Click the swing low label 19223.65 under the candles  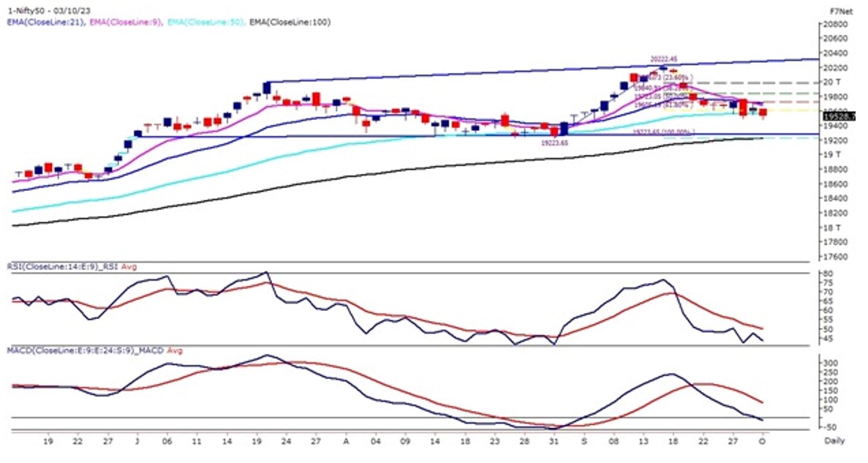tap(554, 143)
